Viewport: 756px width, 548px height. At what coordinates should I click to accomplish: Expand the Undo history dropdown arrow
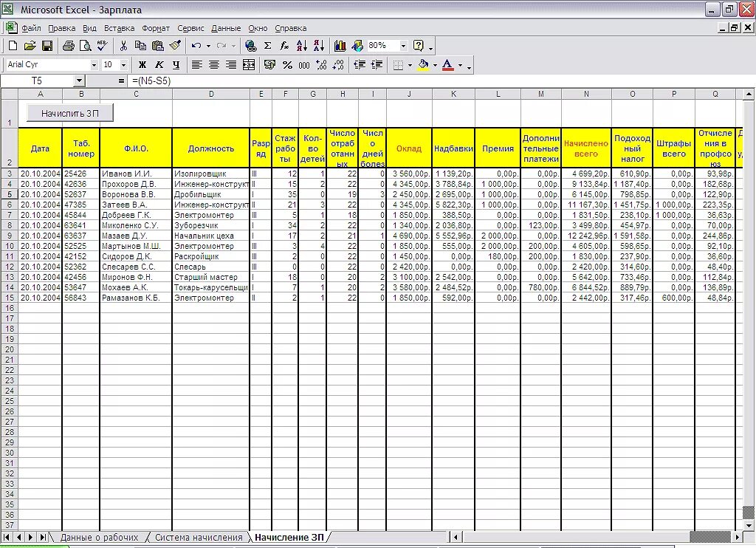pyautogui.click(x=208, y=46)
